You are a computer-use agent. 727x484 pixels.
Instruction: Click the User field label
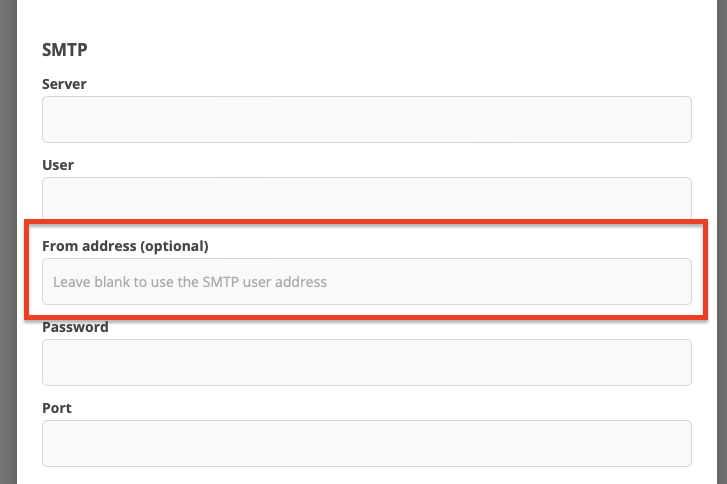tap(58, 165)
